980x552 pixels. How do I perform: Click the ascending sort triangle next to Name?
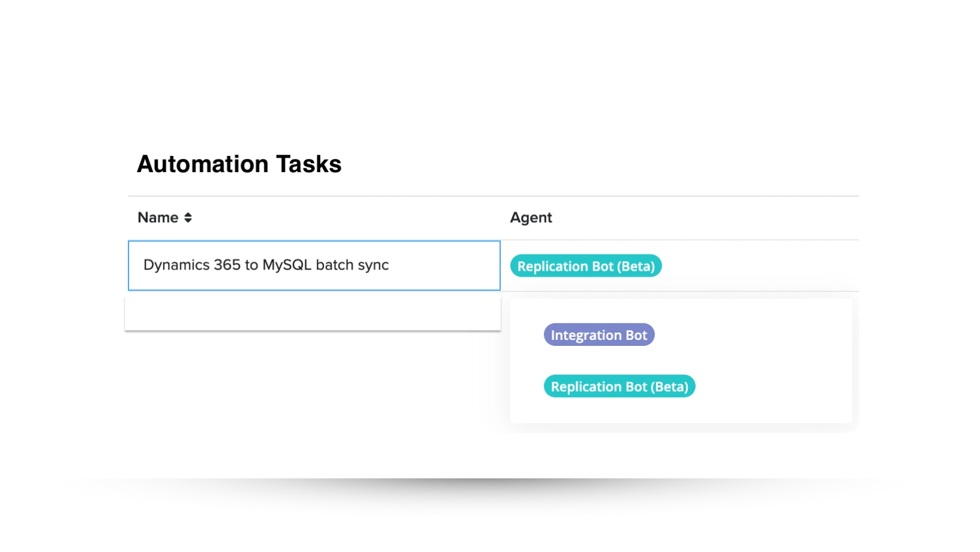(x=186, y=214)
